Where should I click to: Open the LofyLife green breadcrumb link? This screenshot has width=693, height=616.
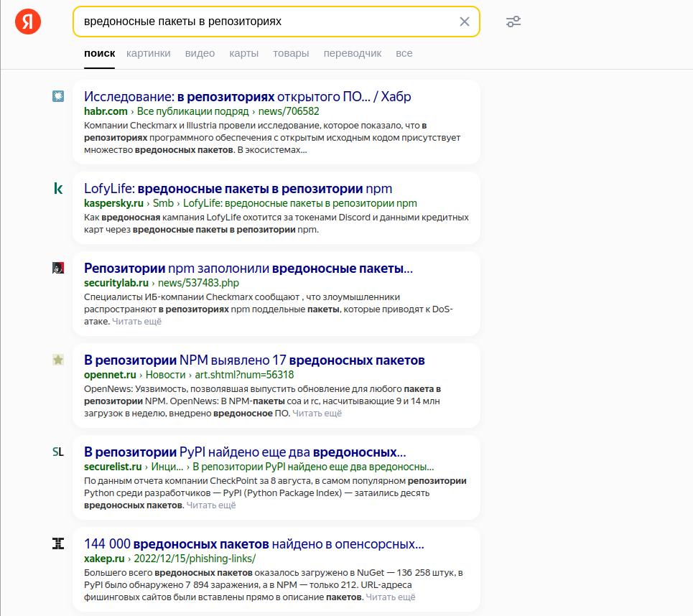click(300, 203)
